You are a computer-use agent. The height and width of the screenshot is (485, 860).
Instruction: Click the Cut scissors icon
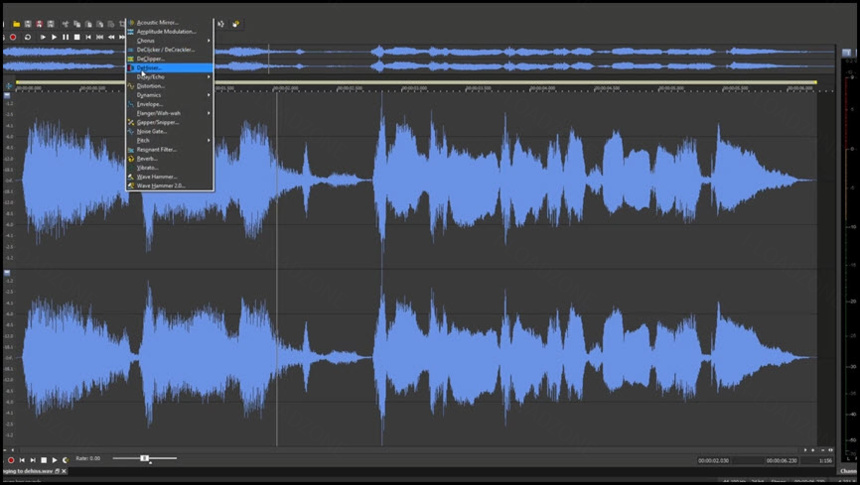click(x=65, y=24)
